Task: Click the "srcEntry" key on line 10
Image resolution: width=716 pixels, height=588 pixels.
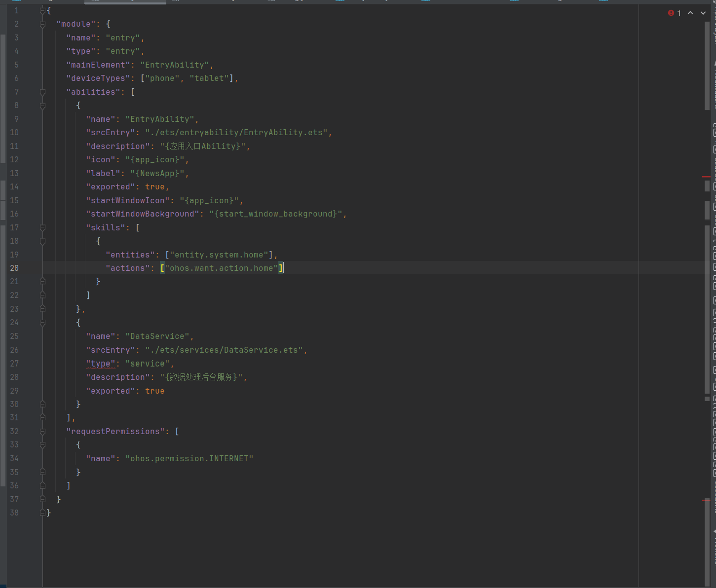Action: (111, 133)
